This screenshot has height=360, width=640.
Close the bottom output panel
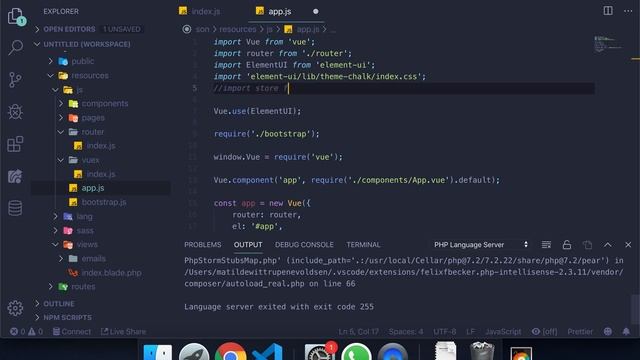pyautogui.click(x=628, y=244)
